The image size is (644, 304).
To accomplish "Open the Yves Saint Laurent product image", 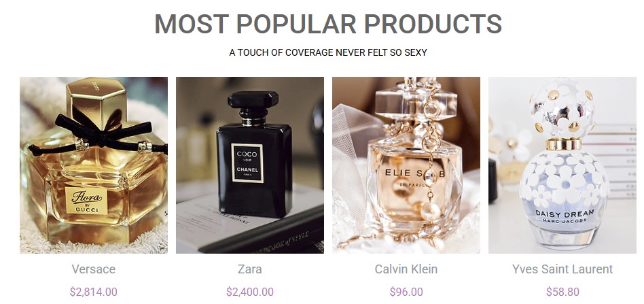I will pyautogui.click(x=562, y=165).
